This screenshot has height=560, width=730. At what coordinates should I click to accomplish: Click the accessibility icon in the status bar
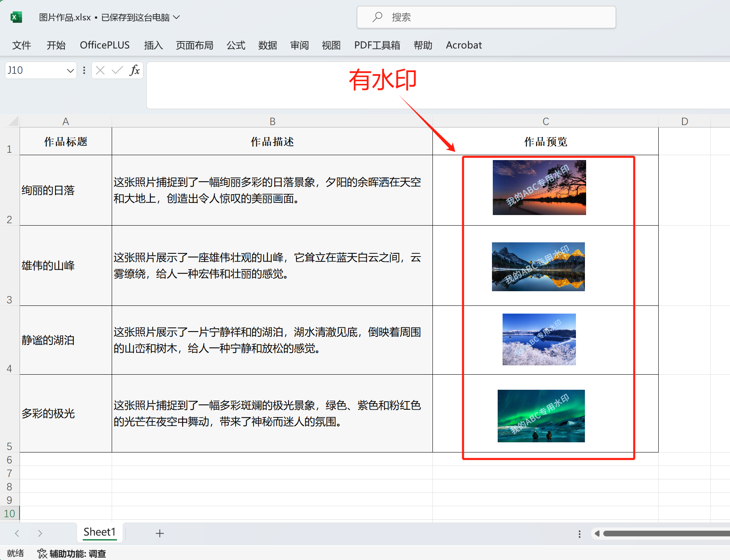(42, 553)
